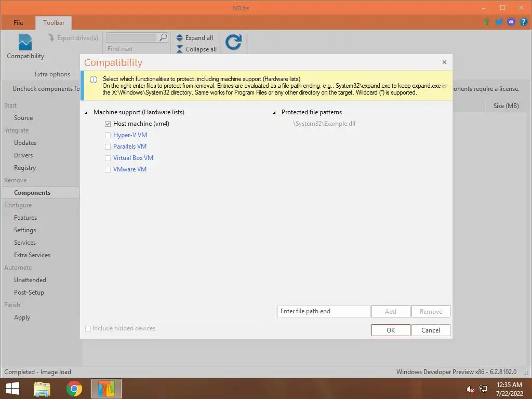The image size is (532, 399).
Task: Go to the Settings page
Action: click(x=25, y=230)
